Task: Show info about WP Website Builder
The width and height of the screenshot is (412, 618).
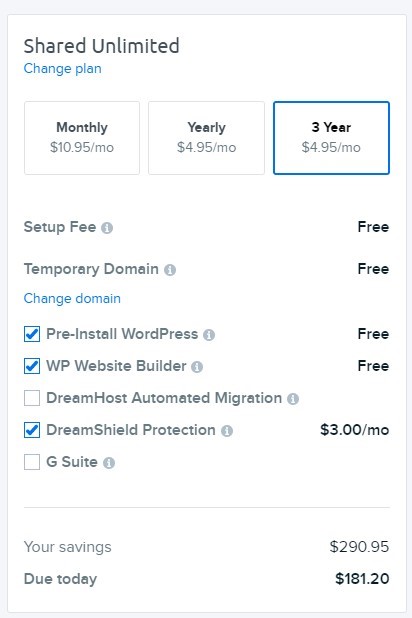Action: coord(197,367)
